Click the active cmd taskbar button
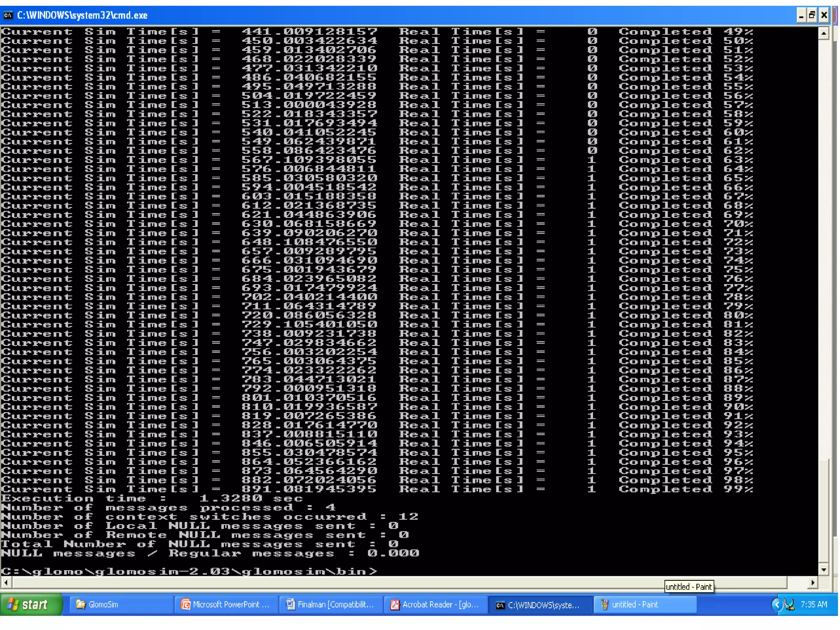The width and height of the screenshot is (840, 630). pyautogui.click(x=540, y=605)
